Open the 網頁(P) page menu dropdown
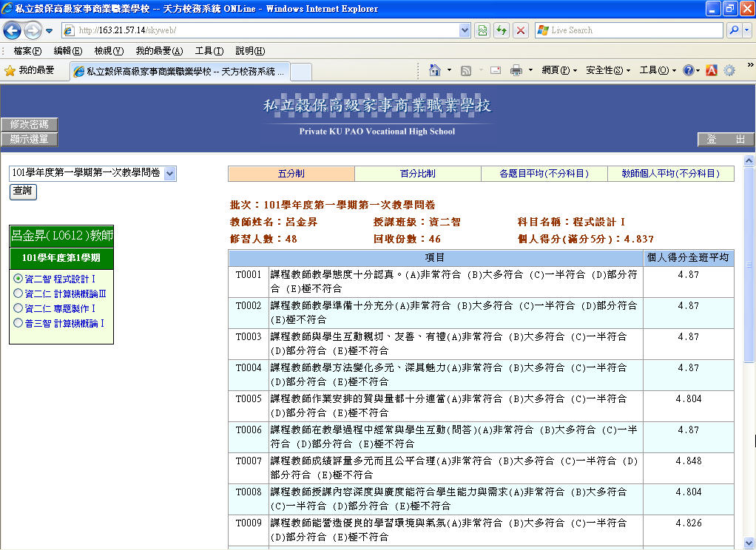Screen dimensions: 756x550 click(559, 70)
